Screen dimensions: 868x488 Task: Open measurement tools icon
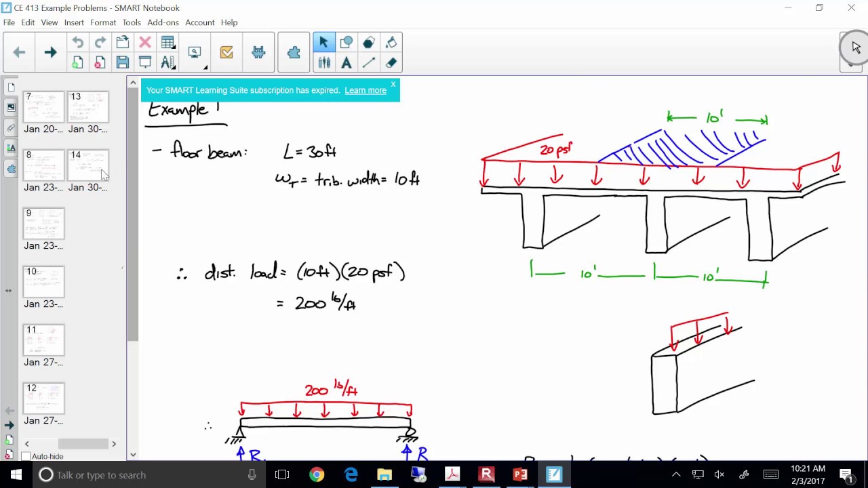point(167,62)
